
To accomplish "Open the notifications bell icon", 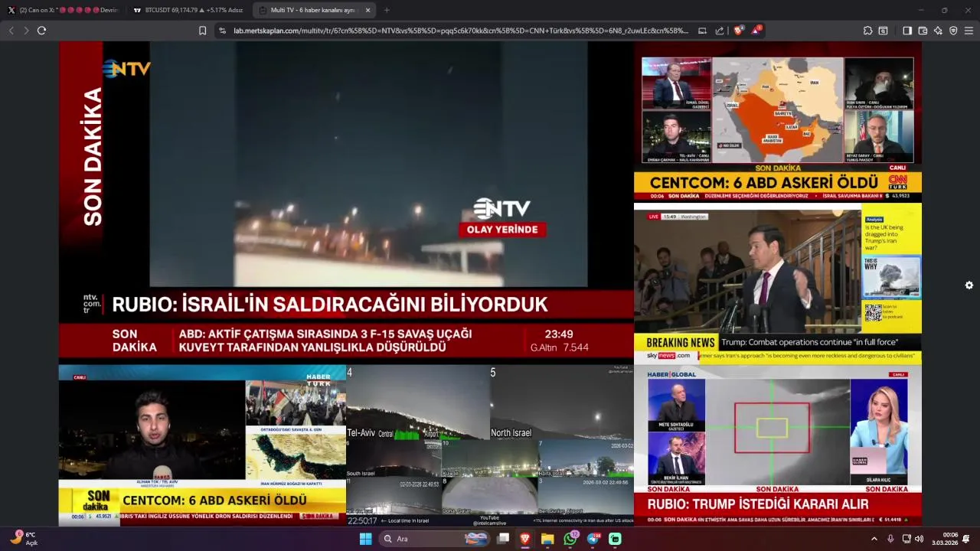I will (x=966, y=539).
